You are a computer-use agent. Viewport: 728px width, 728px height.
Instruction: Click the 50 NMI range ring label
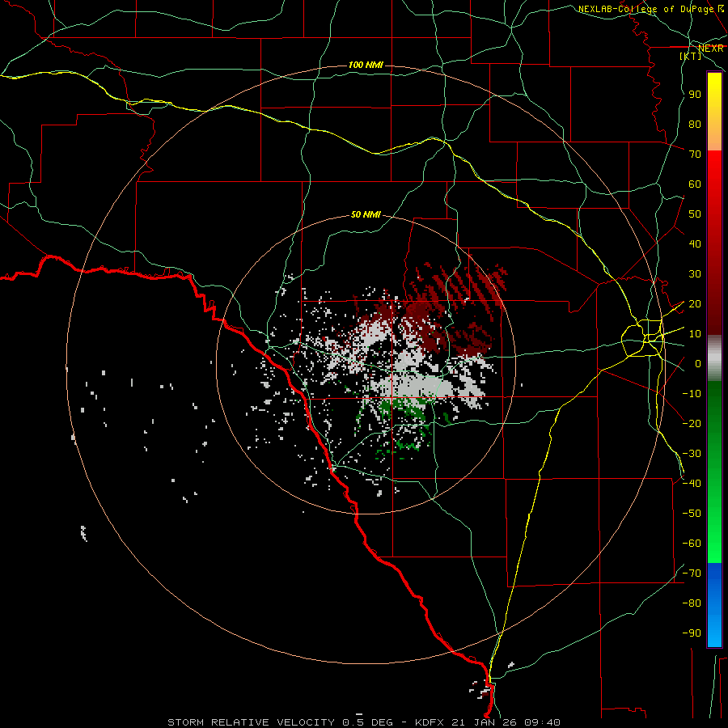coord(366,214)
